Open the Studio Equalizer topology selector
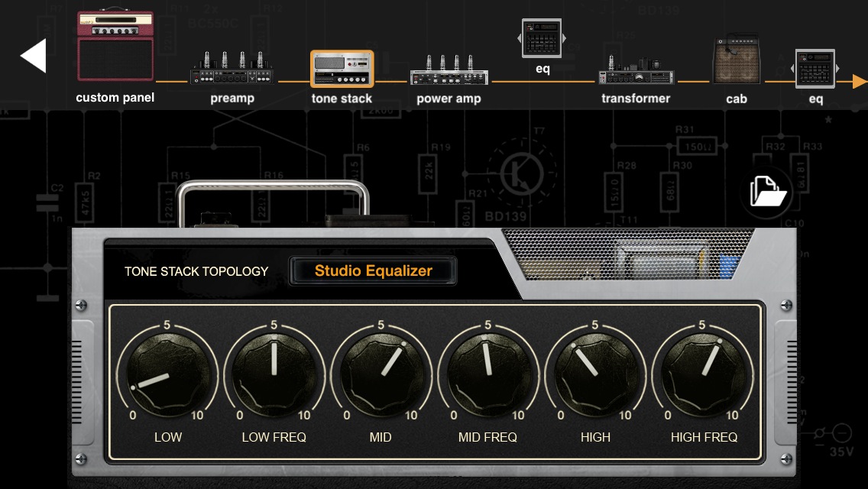 (x=373, y=270)
